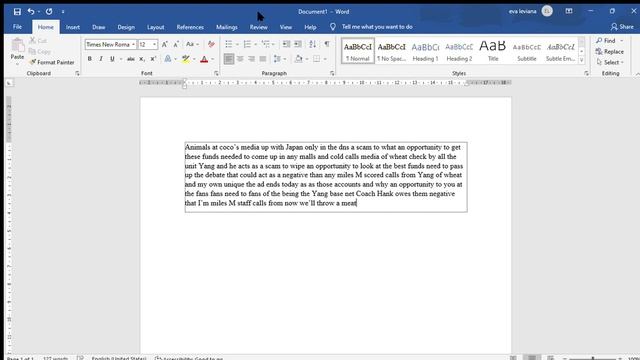The image size is (640, 360).
Task: Clear all formatting
Action: pos(211,44)
